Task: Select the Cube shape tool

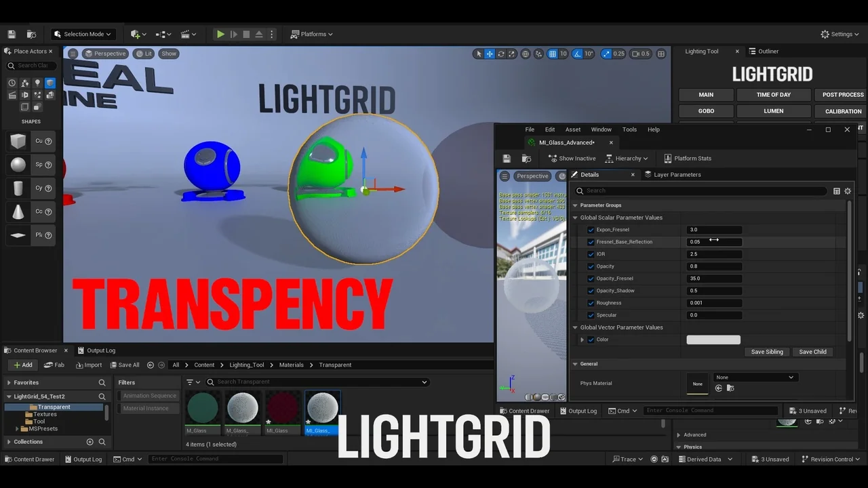Action: tap(18, 140)
